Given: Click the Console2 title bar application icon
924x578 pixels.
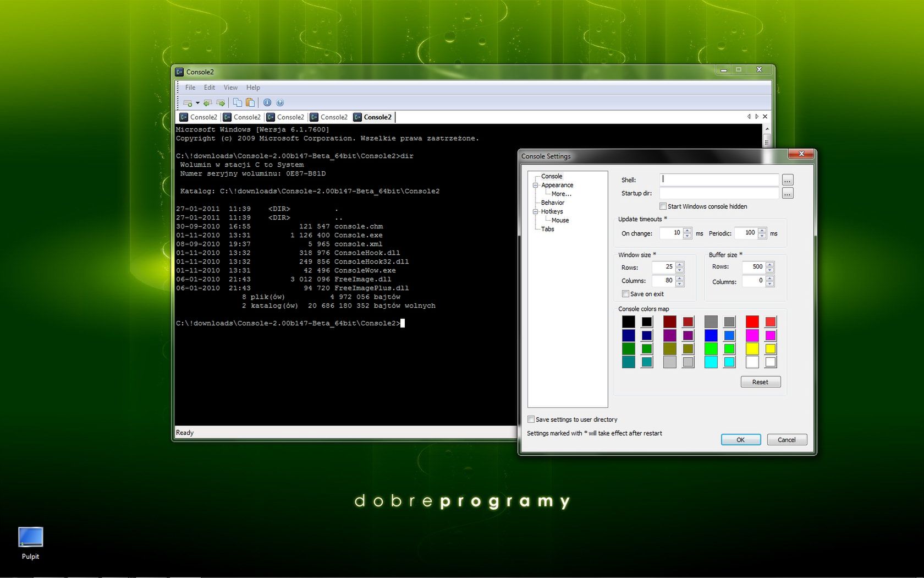Looking at the screenshot, I should tap(179, 72).
